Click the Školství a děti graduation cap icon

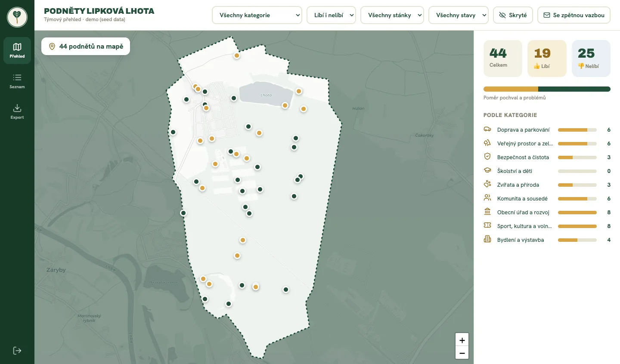pos(487,171)
